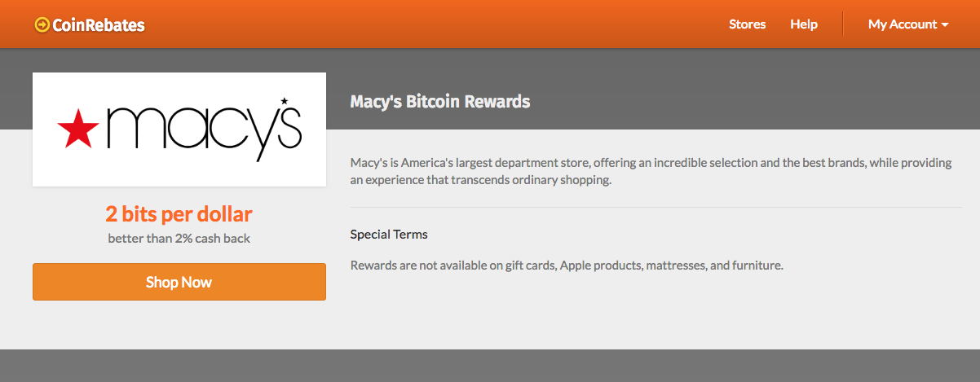Click the Macy's logo image
This screenshot has width=980, height=382.
[179, 129]
